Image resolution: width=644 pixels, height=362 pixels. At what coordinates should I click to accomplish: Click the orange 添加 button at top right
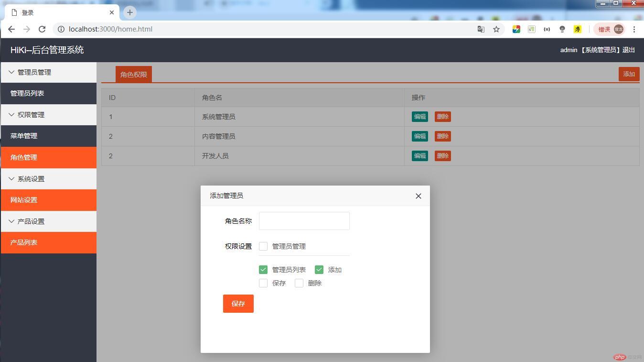[629, 74]
